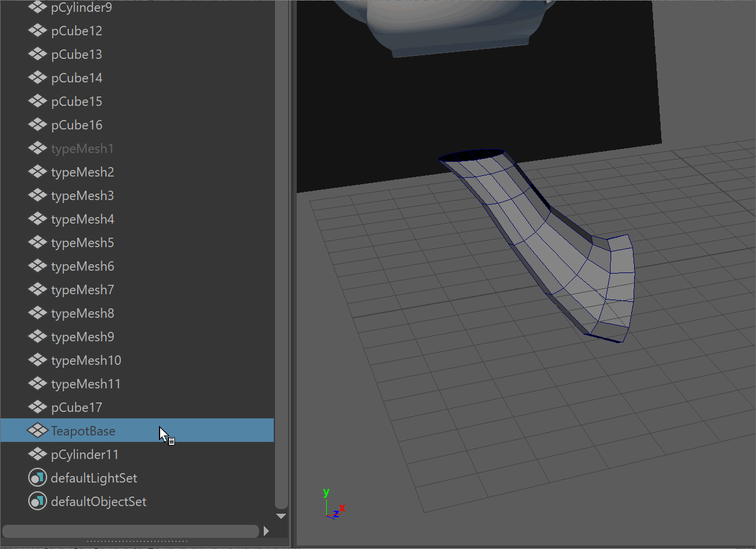Select the typeMesh2 node
The width and height of the screenshot is (756, 549).
[x=82, y=172]
